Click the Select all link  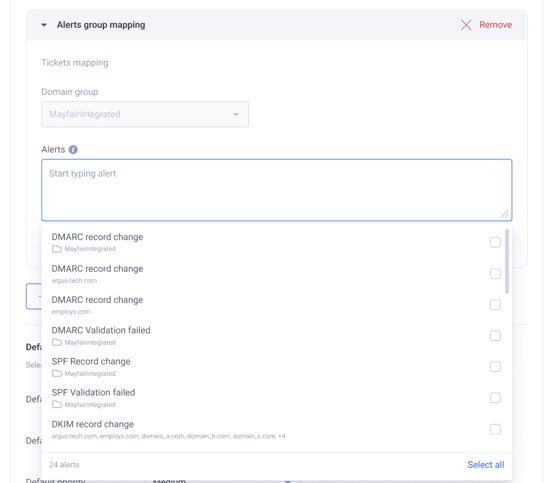[x=486, y=465]
